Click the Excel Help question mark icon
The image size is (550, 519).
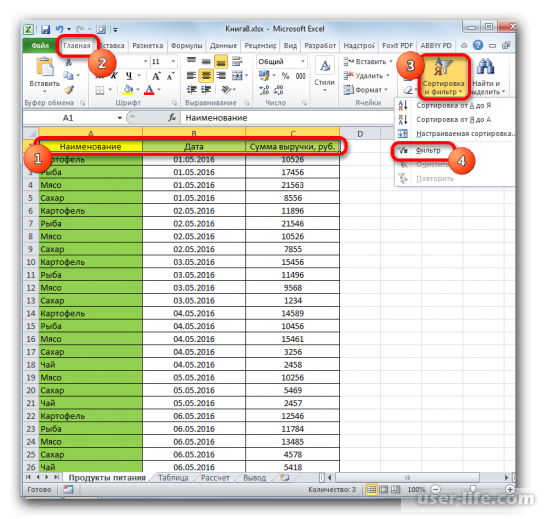click(478, 45)
